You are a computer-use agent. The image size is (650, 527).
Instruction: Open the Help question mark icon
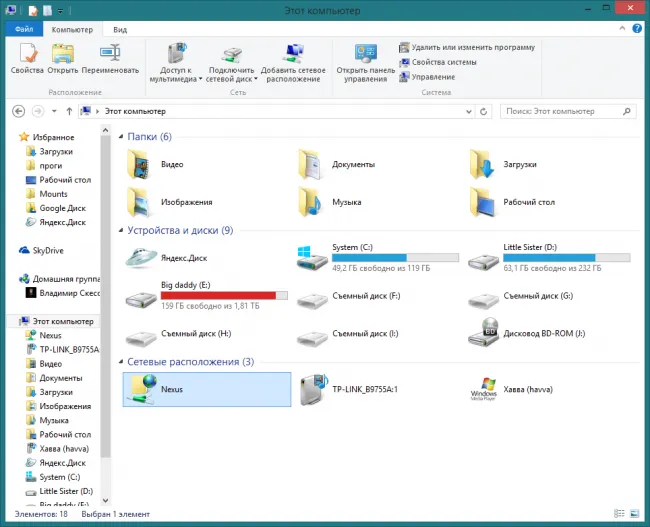[637, 28]
